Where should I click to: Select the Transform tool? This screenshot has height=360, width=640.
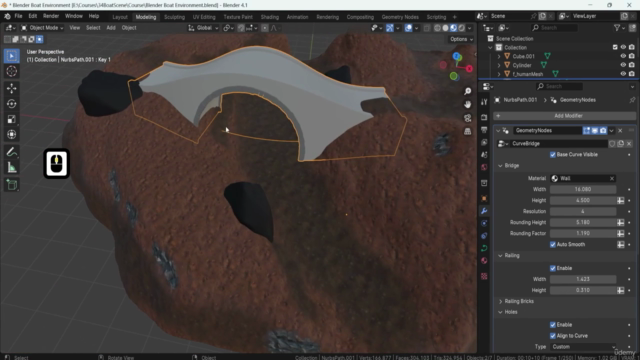(x=11, y=134)
